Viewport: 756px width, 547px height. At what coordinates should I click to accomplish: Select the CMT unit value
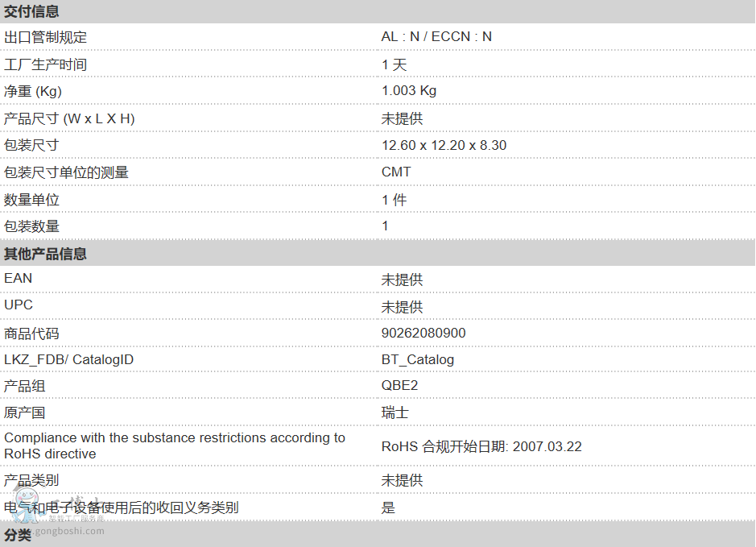pos(396,172)
